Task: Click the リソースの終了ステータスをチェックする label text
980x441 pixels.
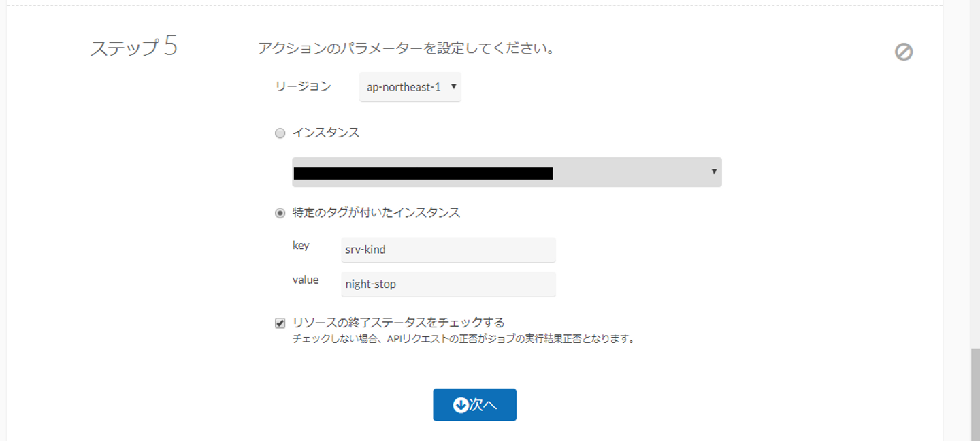Action: coord(398,323)
